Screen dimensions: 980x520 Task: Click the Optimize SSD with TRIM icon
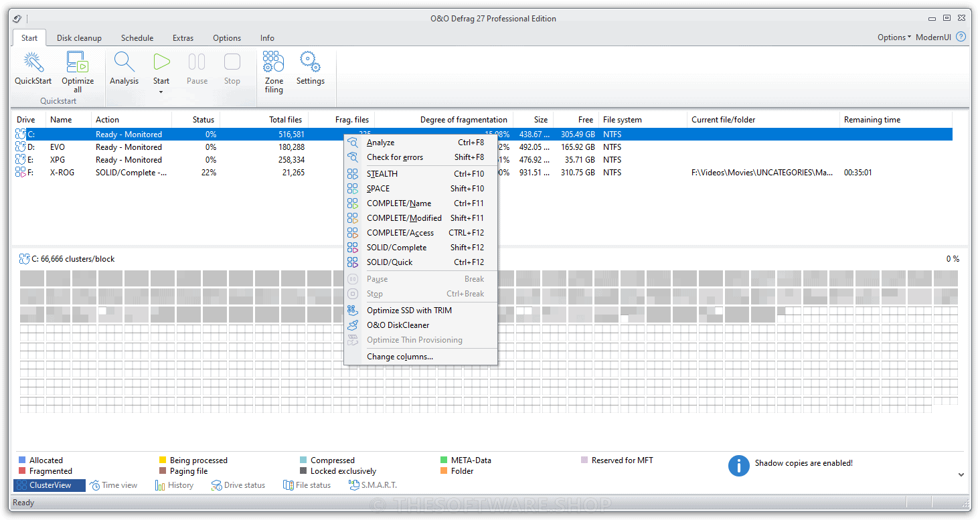(353, 311)
